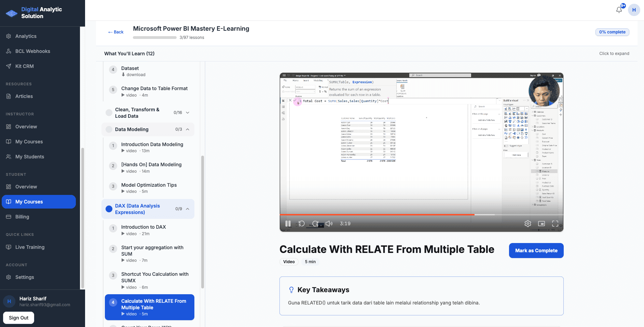Viewport: 644px width, 327px height.
Task: Click the 5 min duration chip
Action: (310, 262)
